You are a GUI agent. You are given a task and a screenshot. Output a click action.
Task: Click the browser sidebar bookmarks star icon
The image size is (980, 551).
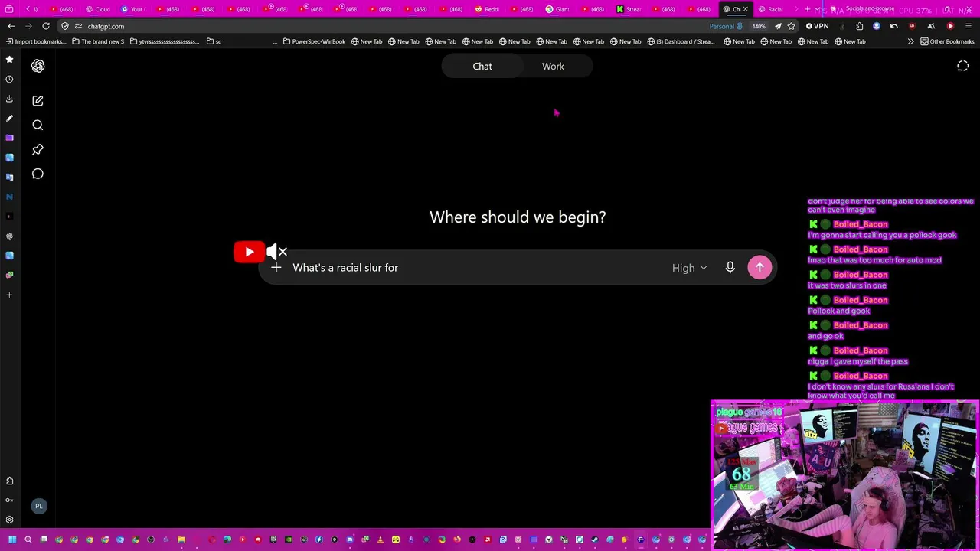[x=9, y=59]
